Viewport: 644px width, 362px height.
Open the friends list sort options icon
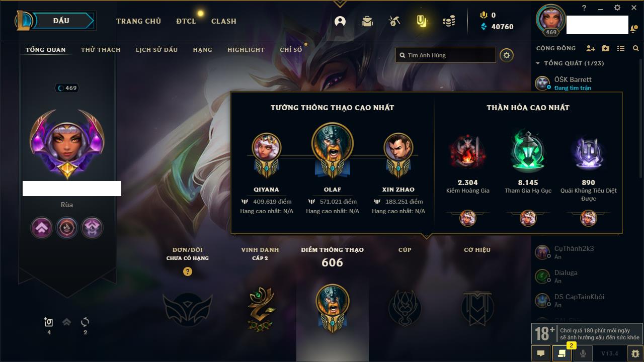pos(621,48)
